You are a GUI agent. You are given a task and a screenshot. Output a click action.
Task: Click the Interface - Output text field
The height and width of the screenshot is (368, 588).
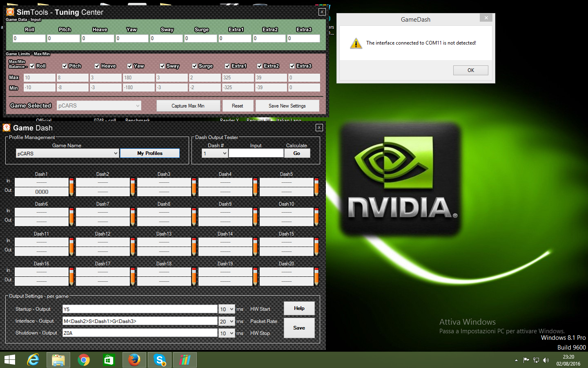[x=140, y=321]
